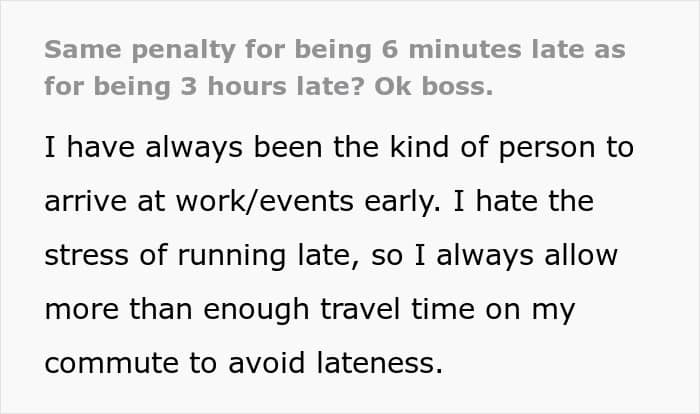Click the word 'person' in the first paragraph line
700x414 pixels.
pos(546,149)
